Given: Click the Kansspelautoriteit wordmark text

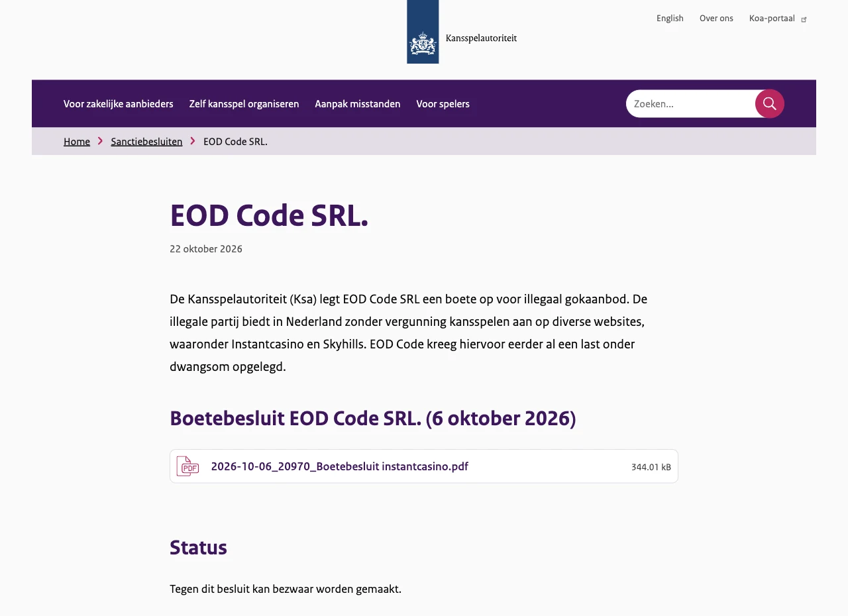Looking at the screenshot, I should tap(482, 38).
